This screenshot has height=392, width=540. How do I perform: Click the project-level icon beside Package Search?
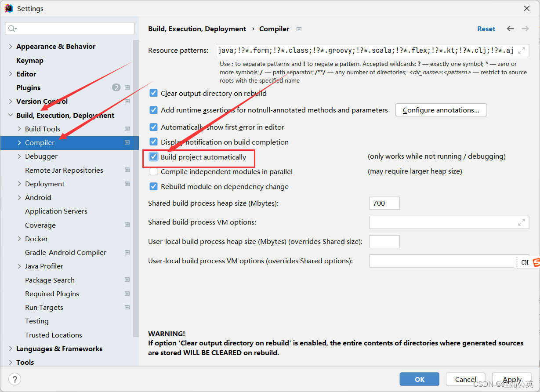click(127, 280)
